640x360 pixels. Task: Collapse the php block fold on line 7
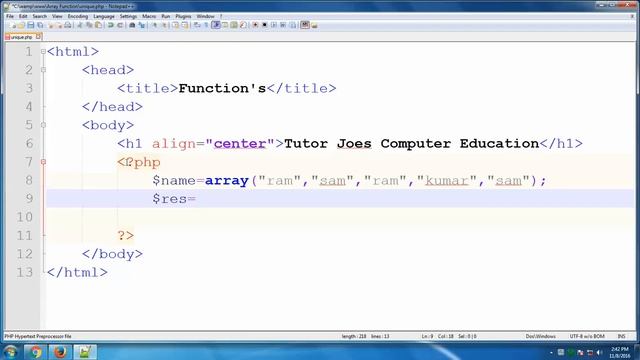pyautogui.click(x=43, y=162)
